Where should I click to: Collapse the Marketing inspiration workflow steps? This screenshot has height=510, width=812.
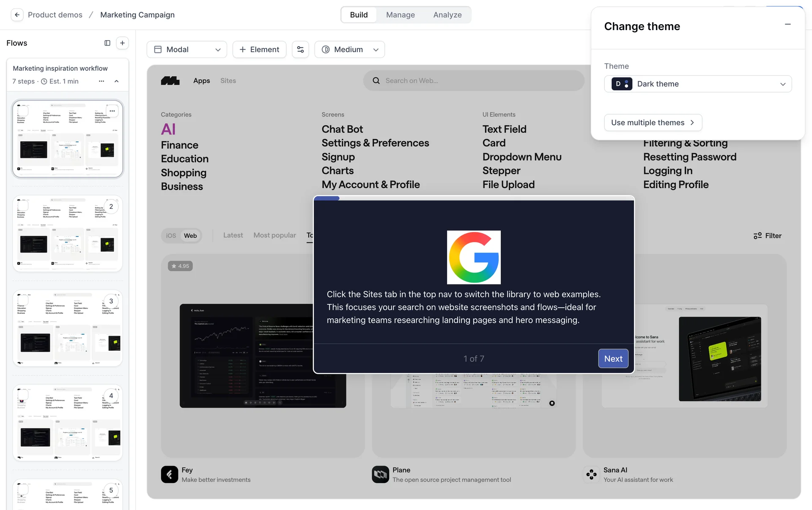[x=117, y=81]
